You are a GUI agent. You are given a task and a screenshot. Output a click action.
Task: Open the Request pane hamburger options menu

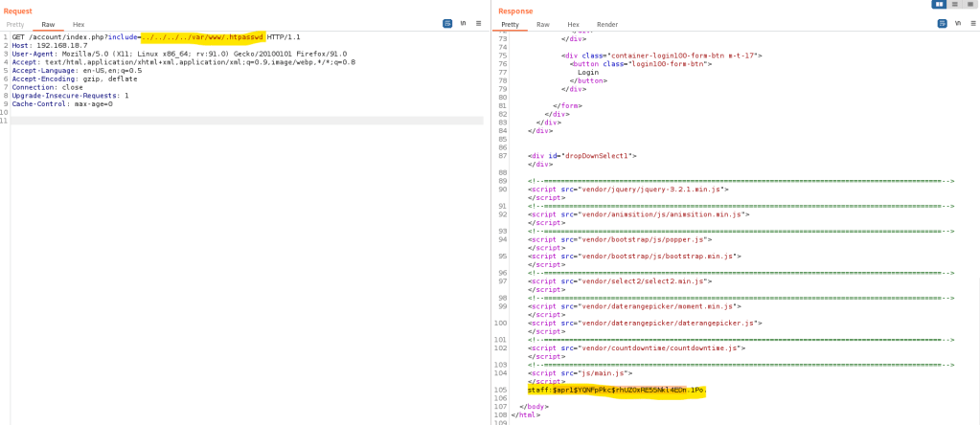tap(479, 23)
